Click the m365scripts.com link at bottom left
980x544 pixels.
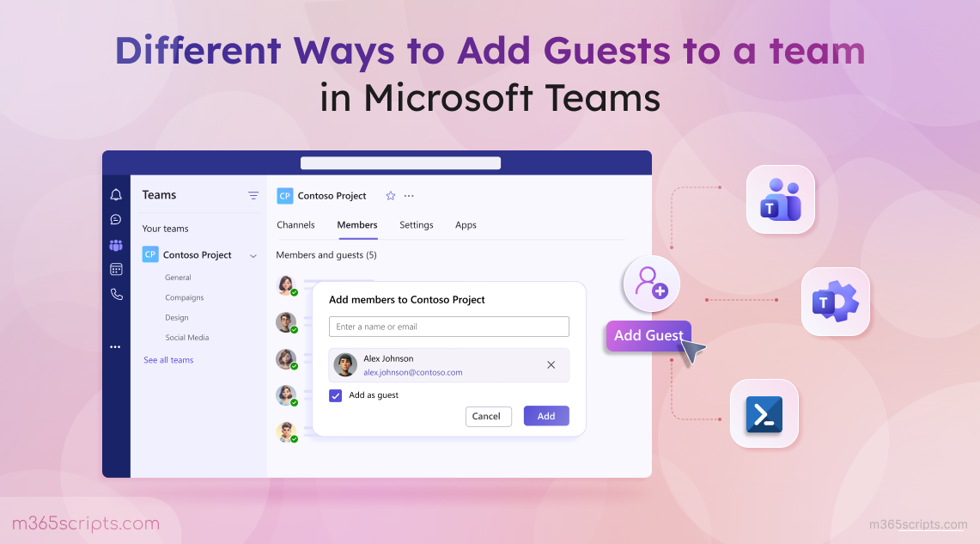click(86, 523)
